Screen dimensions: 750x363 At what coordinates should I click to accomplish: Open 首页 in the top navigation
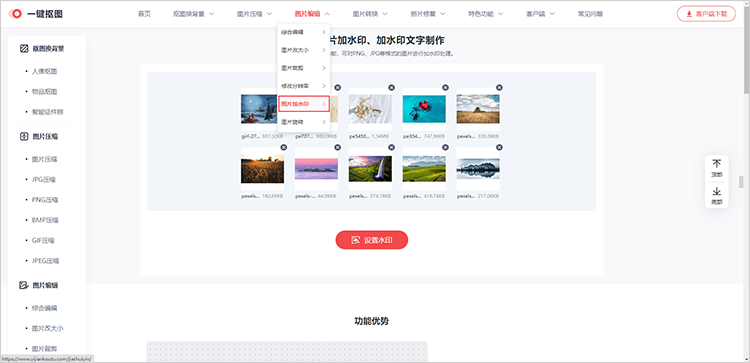[144, 14]
